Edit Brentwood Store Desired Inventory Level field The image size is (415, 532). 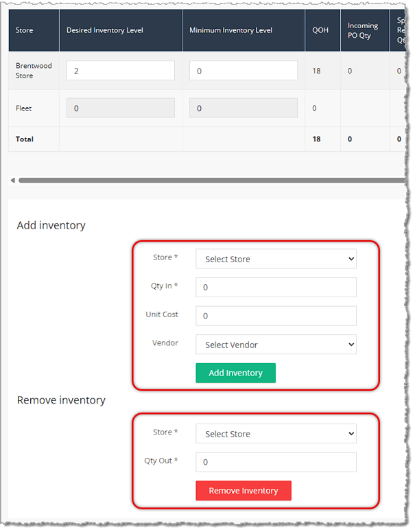point(121,71)
